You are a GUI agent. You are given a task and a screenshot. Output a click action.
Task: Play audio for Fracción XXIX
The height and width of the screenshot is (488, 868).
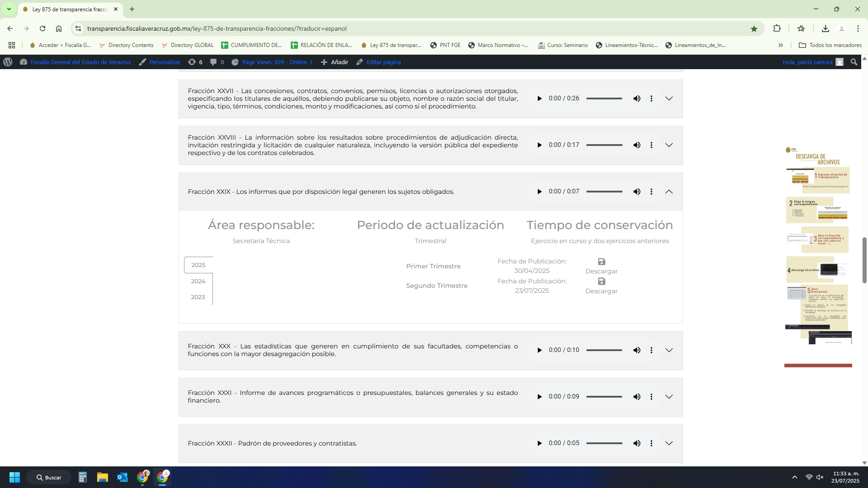pyautogui.click(x=539, y=192)
